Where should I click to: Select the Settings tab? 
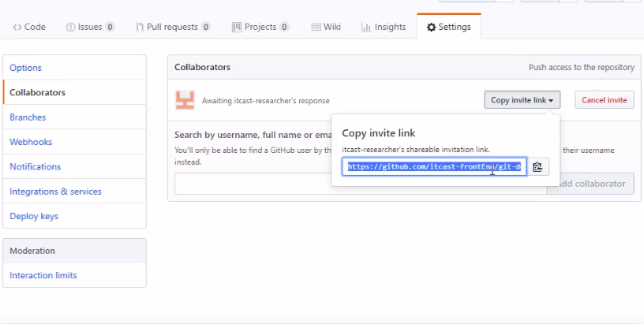[x=448, y=27]
